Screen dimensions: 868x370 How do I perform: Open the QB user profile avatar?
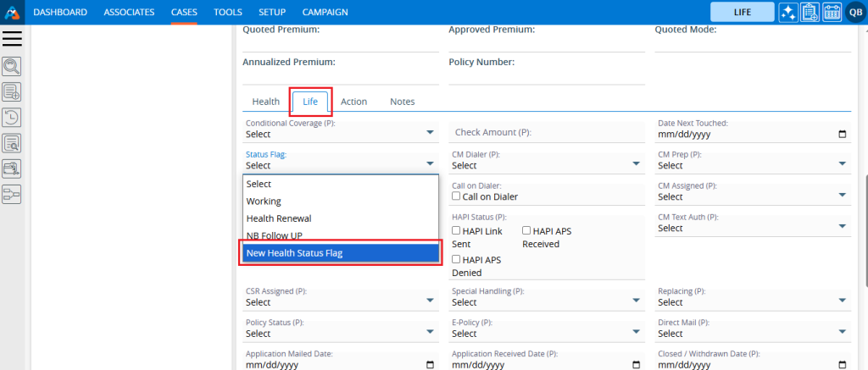[854, 12]
